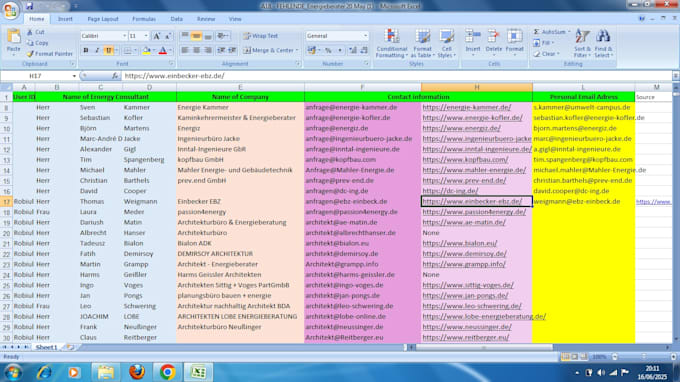This screenshot has height=382, width=680.
Task: Open link https://energie-kammer.de/
Action: pos(467,107)
